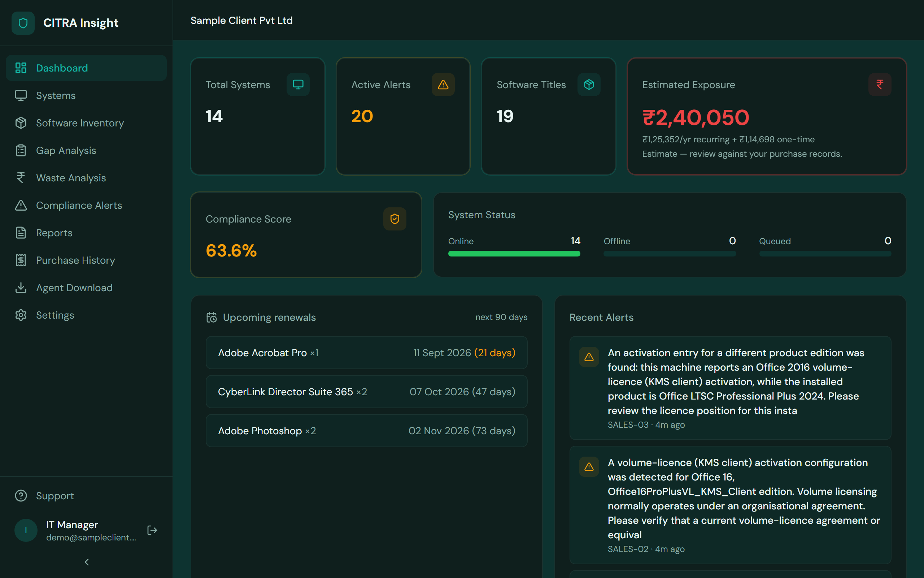924x578 pixels.
Task: Collapse the sidebar with the chevron
Action: pos(87,562)
